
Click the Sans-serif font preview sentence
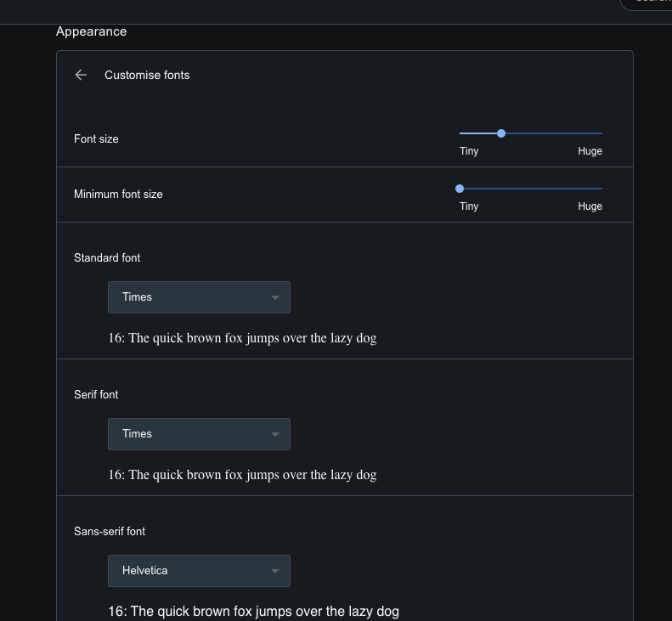[253, 612]
